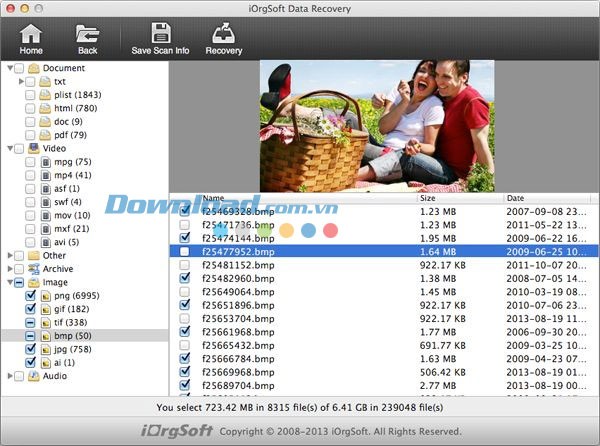The image size is (600, 446).
Task: Check the plist (1843) checkbox
Action: (x=30, y=95)
